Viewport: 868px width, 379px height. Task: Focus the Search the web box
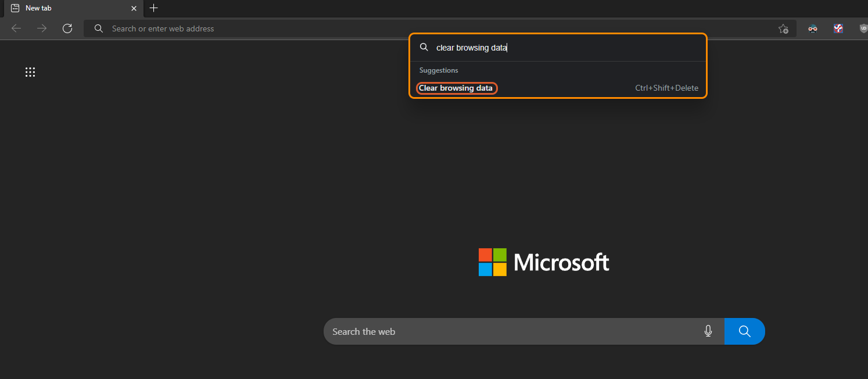[524, 331]
